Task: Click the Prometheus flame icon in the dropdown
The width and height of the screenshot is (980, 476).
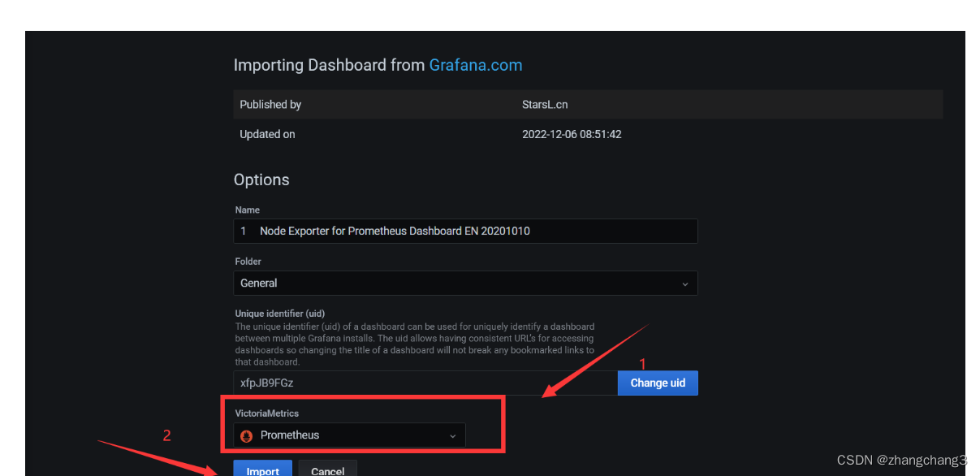Action: (247, 435)
